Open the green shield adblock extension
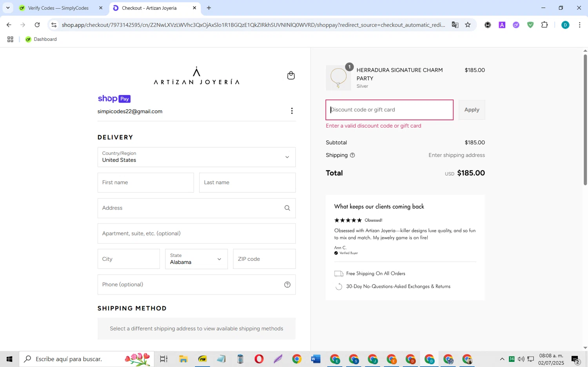The height and width of the screenshot is (367, 588). tap(530, 25)
